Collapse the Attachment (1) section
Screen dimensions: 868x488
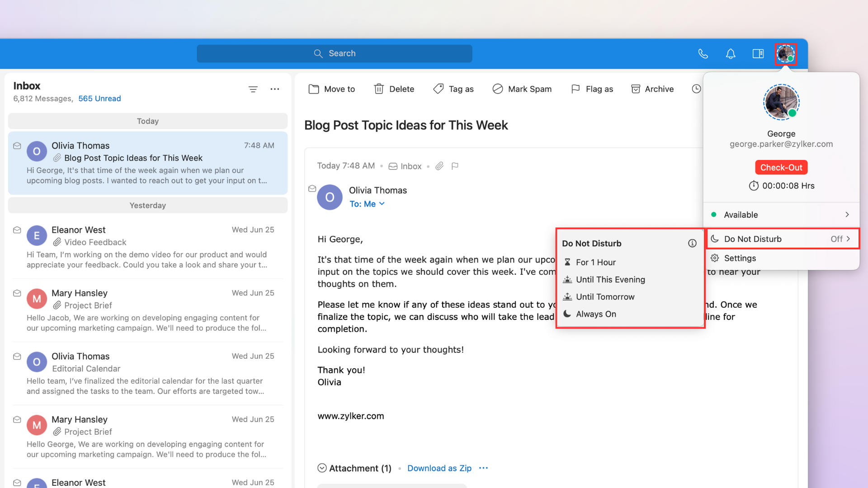click(322, 468)
